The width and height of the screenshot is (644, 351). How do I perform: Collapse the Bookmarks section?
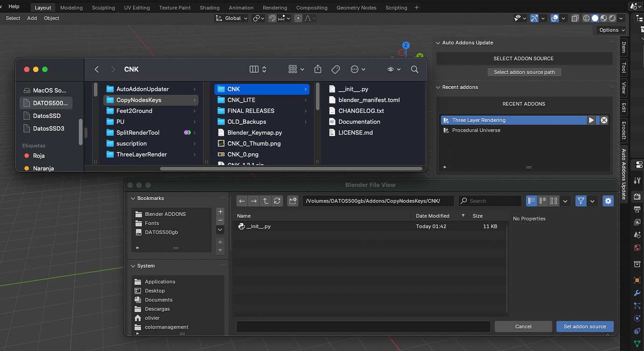133,198
